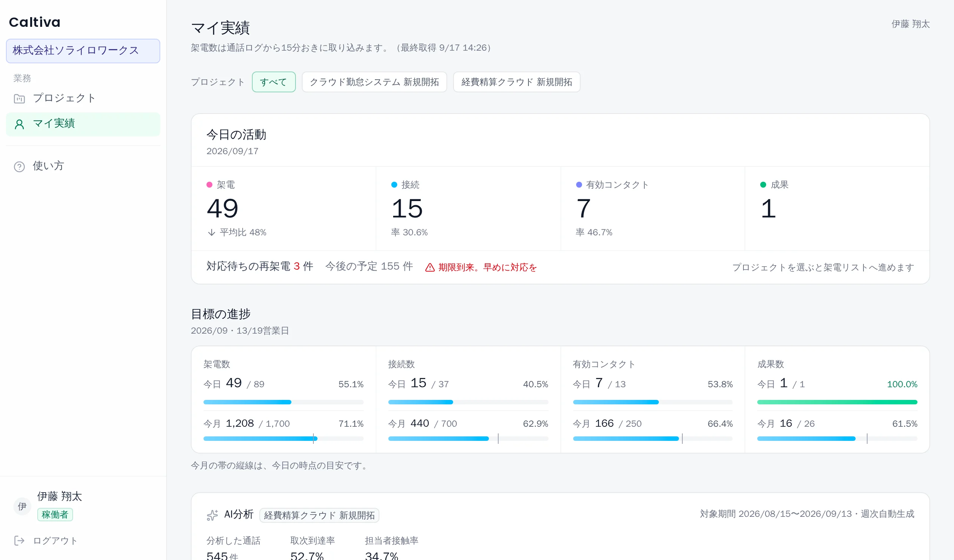This screenshot has height=560, width=954.
Task: Open マイ実績 in the sidebar menu
Action: (x=83, y=124)
